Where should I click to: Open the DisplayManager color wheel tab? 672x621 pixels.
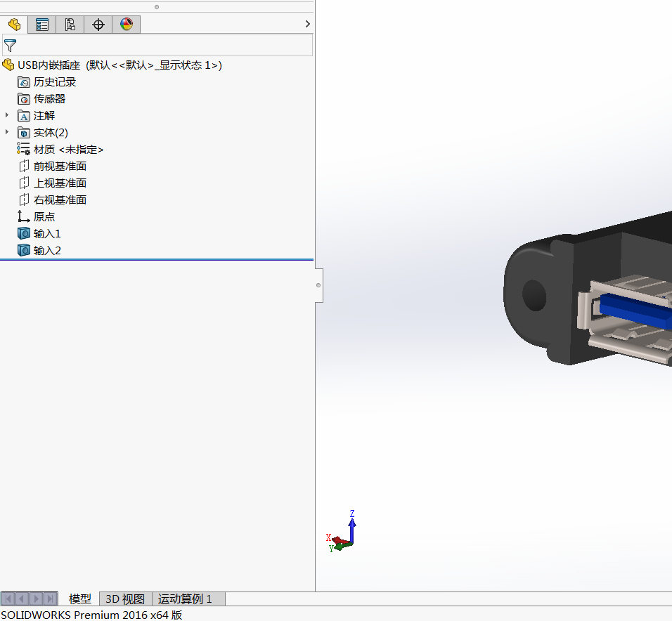(x=127, y=25)
